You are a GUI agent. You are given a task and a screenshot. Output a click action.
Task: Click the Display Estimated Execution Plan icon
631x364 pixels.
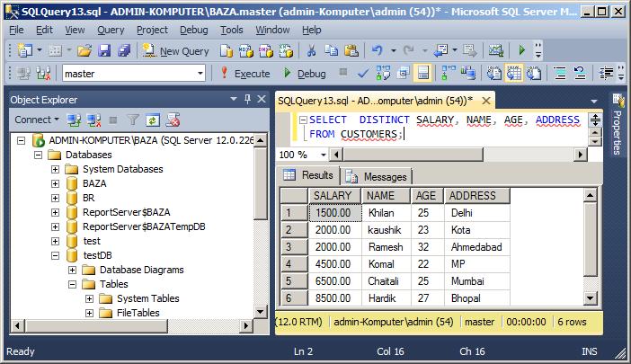[383, 74]
